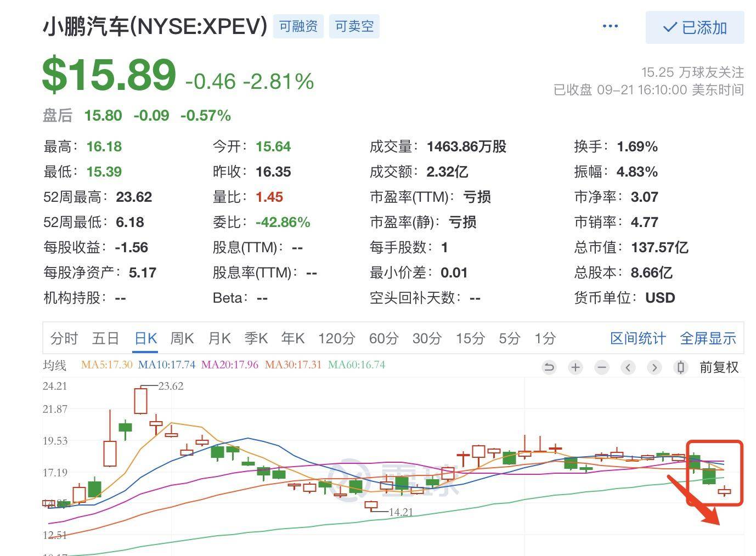
Task: Open the 前复权 adjustment dropdown
Action: (x=719, y=367)
